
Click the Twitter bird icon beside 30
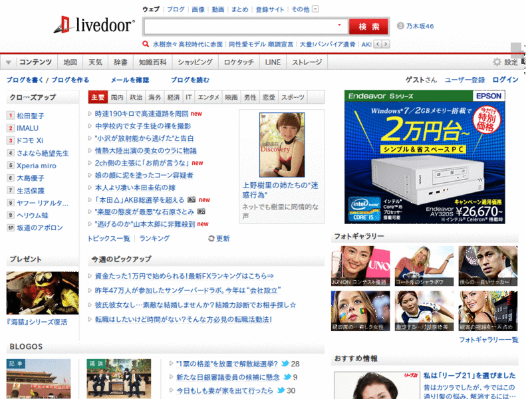281,390
